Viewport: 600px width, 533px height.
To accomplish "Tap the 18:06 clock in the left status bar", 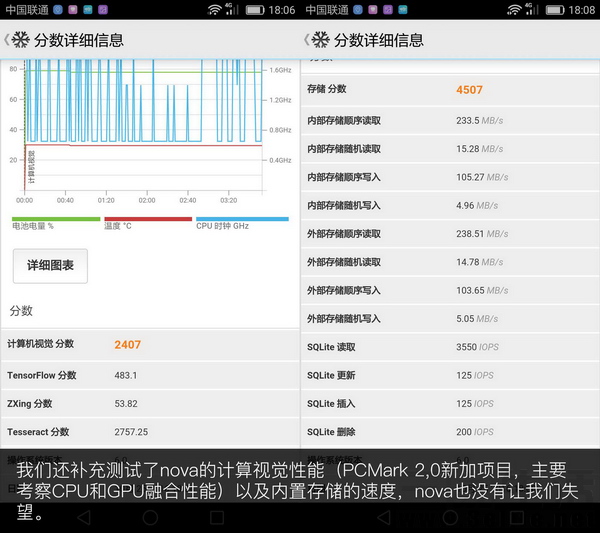I will [x=282, y=10].
